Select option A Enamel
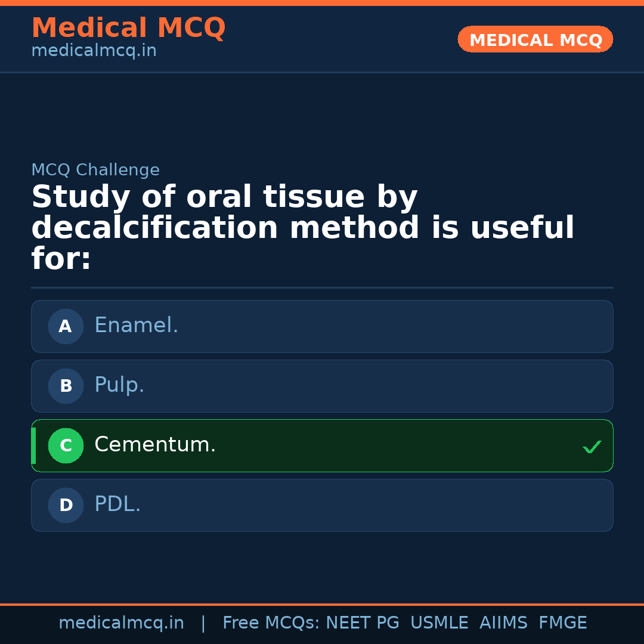644x644 pixels. [x=322, y=326]
